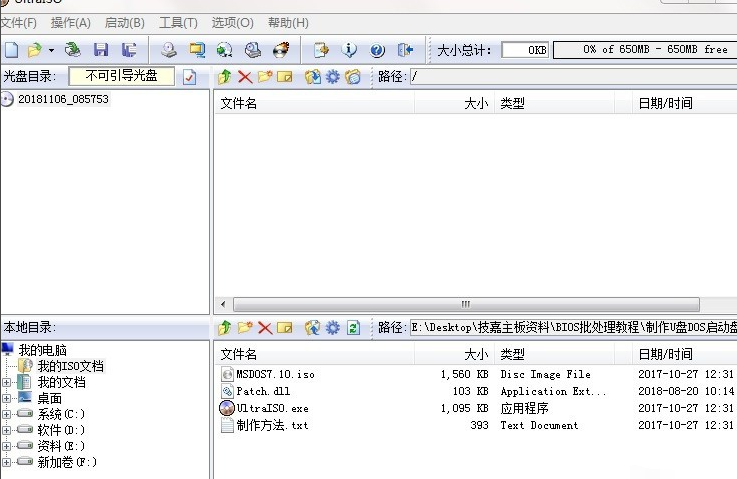This screenshot has height=479, width=737.
Task: Open the 帮助(H) menu
Action: (288, 23)
